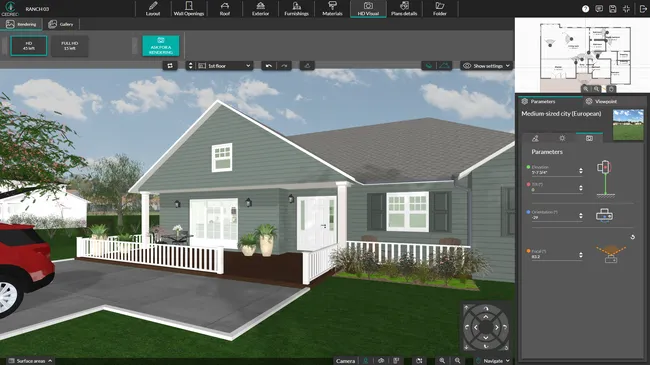Open the Furnishings library
The image size is (650, 365).
tap(296, 9)
